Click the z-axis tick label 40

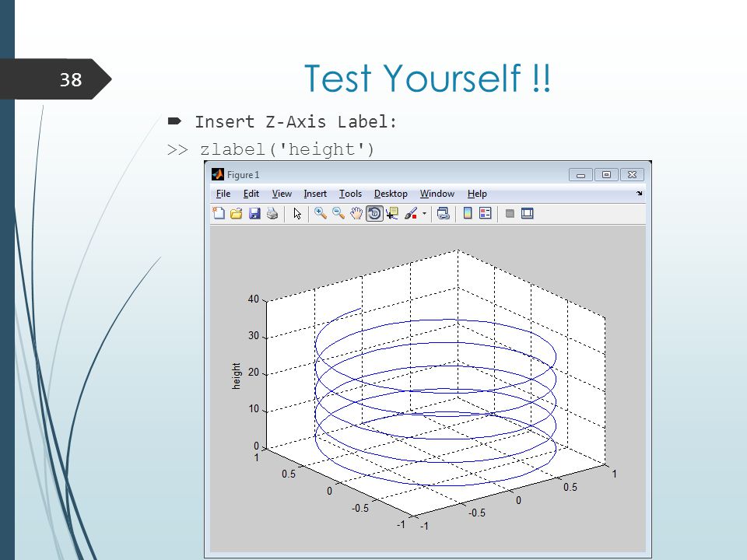coord(254,299)
